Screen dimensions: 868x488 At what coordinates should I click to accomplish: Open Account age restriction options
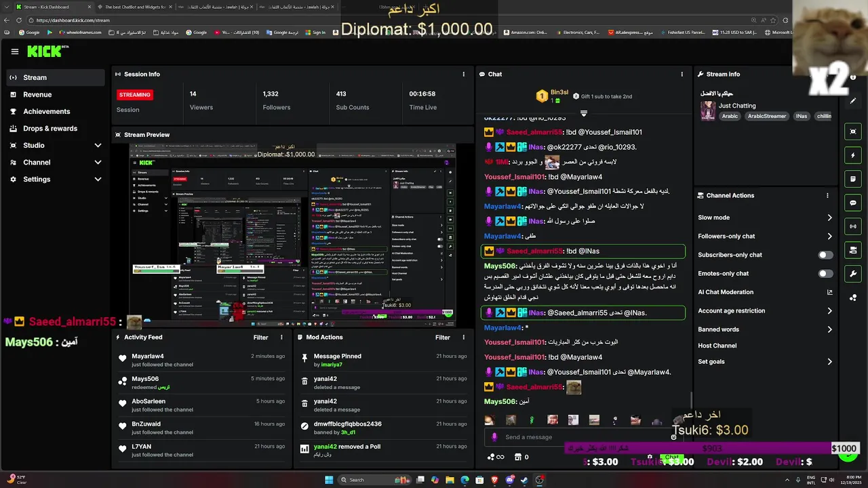pyautogui.click(x=765, y=310)
